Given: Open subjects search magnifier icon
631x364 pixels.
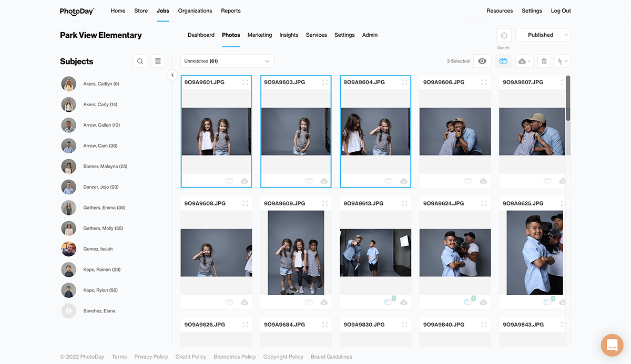Looking at the screenshot, I should point(140,61).
